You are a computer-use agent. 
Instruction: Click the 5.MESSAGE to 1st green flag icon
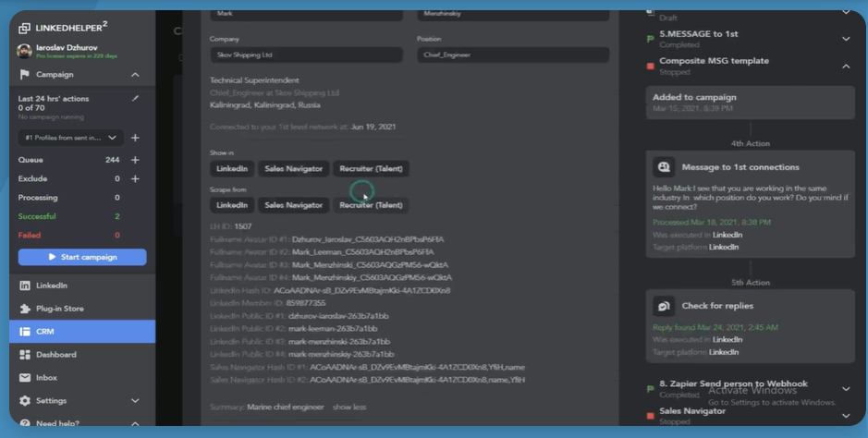click(x=651, y=39)
